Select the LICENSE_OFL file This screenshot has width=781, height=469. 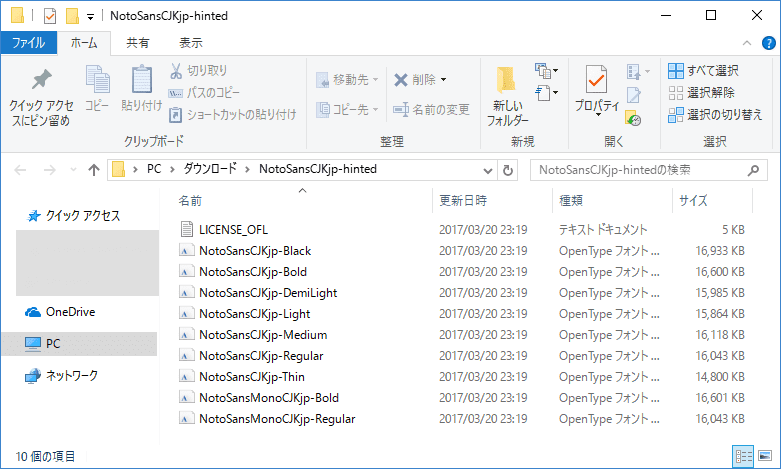223,230
